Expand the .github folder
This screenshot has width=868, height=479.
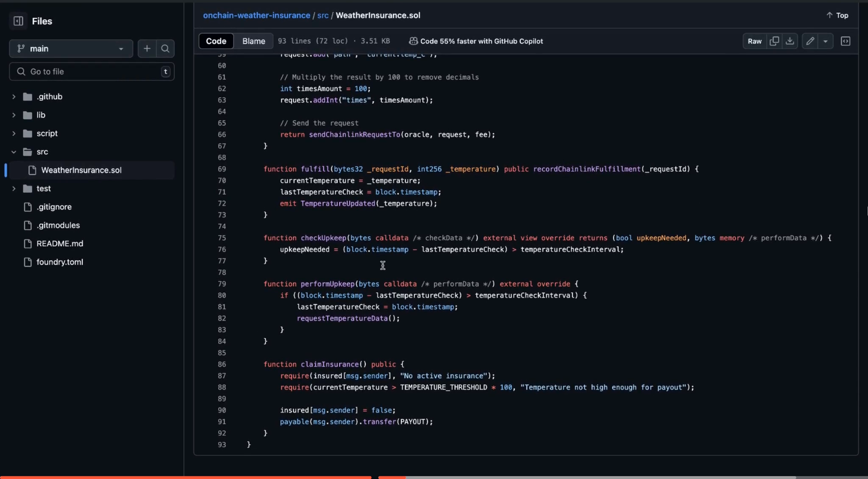(x=14, y=97)
